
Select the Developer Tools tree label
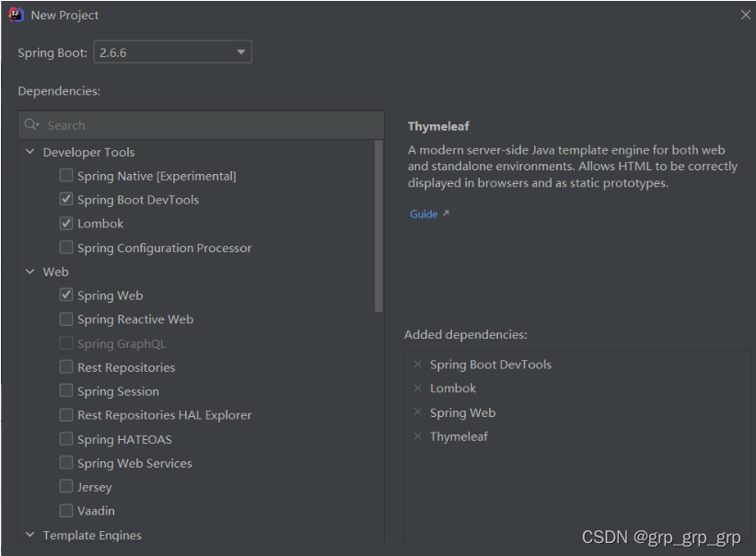click(88, 152)
